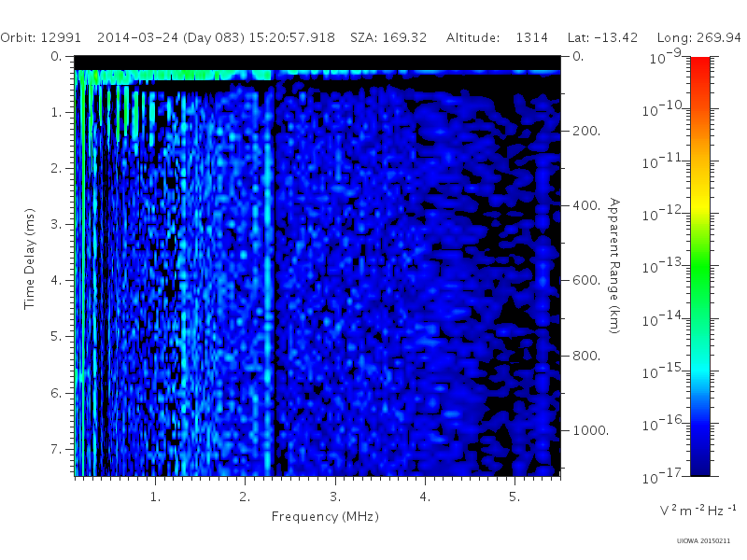Click the Lat: -13.42 label
Viewport: 747px width, 560px height.
coord(602,37)
